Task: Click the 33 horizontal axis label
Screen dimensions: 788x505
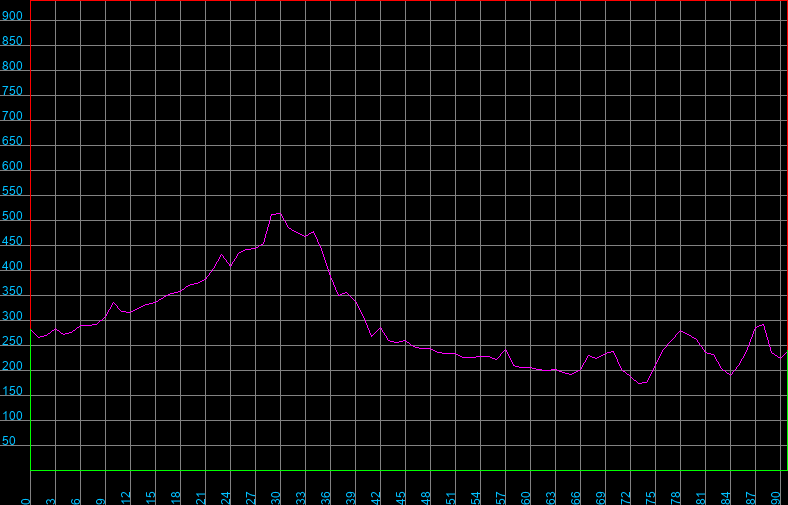Action: (x=301, y=498)
